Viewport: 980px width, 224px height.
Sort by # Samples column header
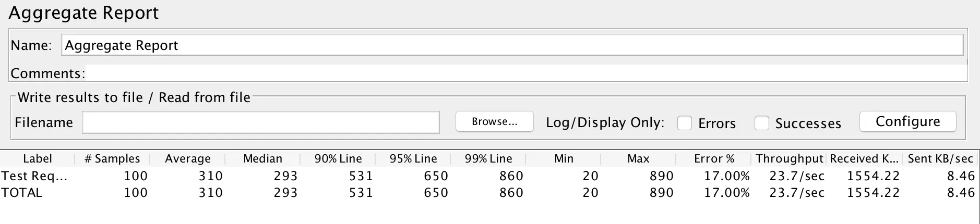112,158
